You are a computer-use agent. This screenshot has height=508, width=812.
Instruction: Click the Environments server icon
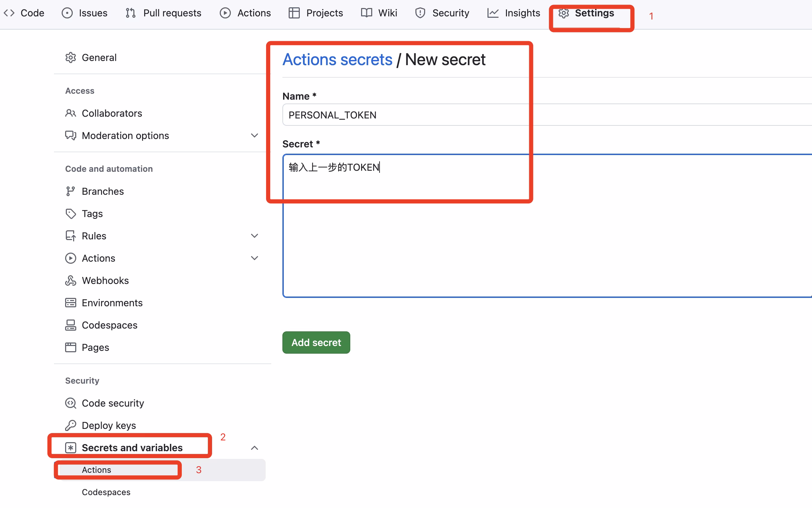pyautogui.click(x=71, y=303)
